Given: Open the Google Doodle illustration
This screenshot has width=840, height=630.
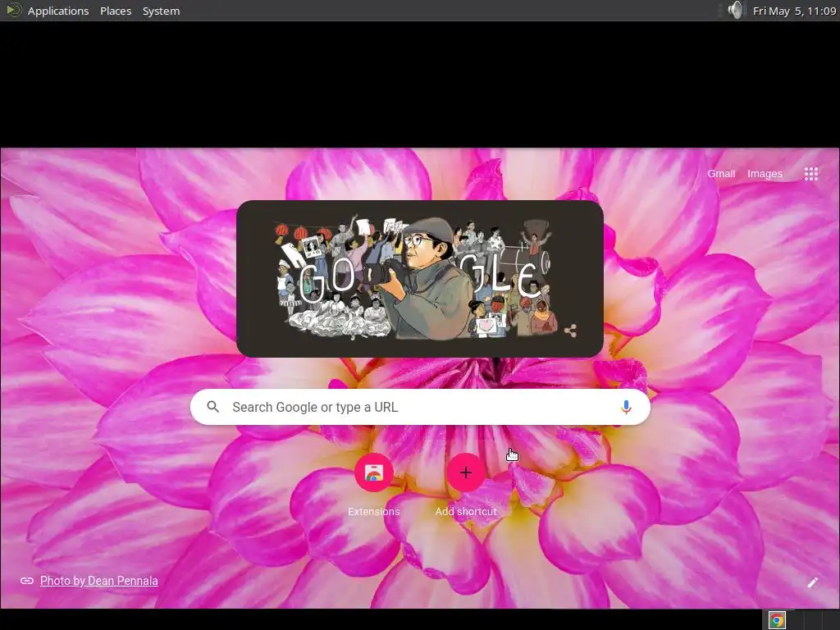Looking at the screenshot, I should [x=420, y=279].
